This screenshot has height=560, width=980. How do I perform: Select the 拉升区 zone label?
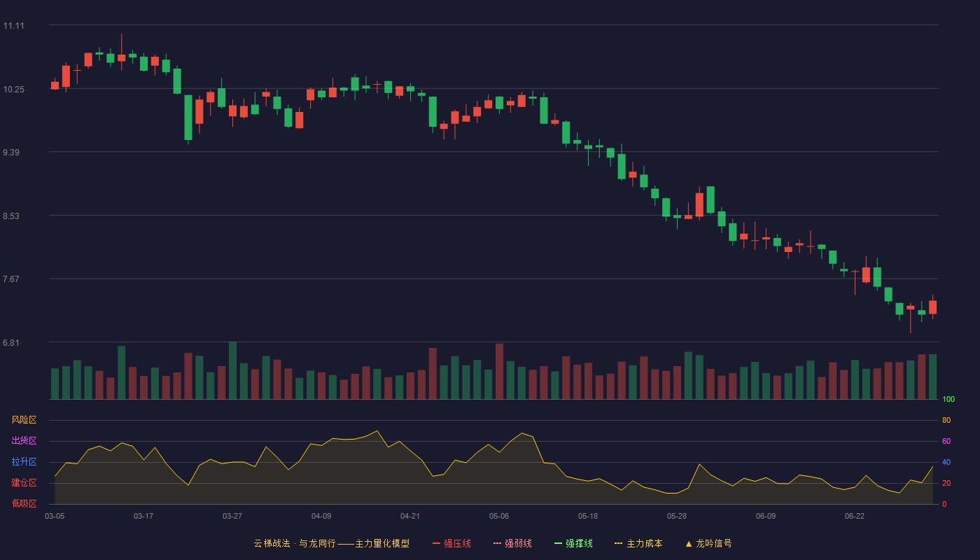24,462
